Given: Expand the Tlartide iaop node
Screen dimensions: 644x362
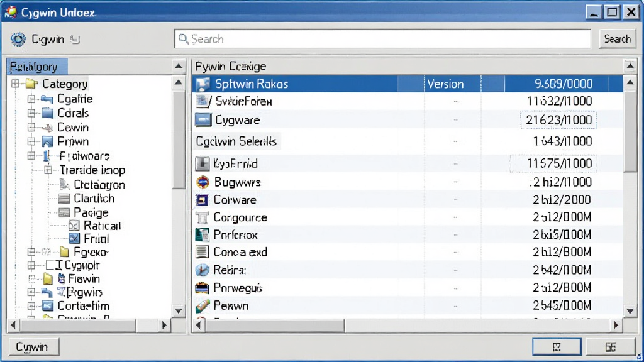Looking at the screenshot, I should click(48, 170).
